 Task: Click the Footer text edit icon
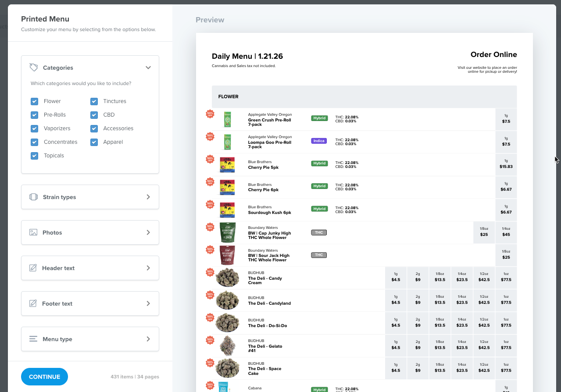(x=33, y=303)
